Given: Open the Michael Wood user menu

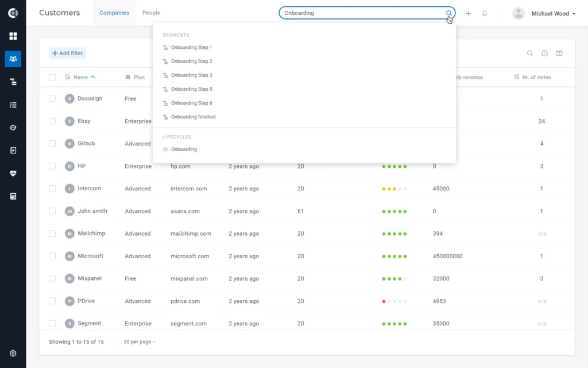Looking at the screenshot, I should point(544,14).
